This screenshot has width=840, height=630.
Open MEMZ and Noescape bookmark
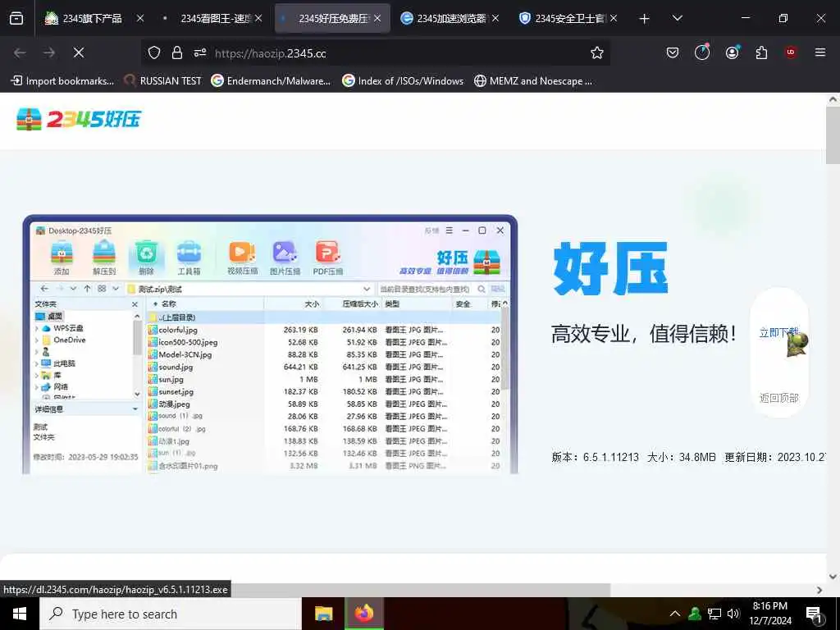[533, 81]
